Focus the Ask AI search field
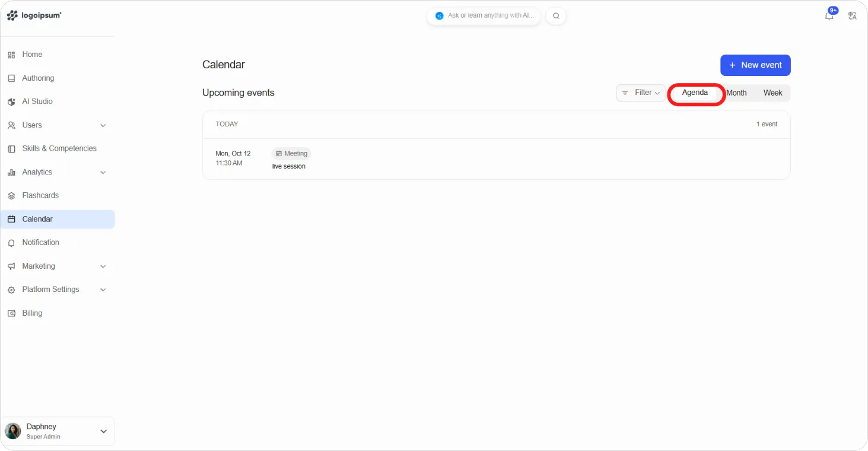The image size is (868, 451). [484, 16]
